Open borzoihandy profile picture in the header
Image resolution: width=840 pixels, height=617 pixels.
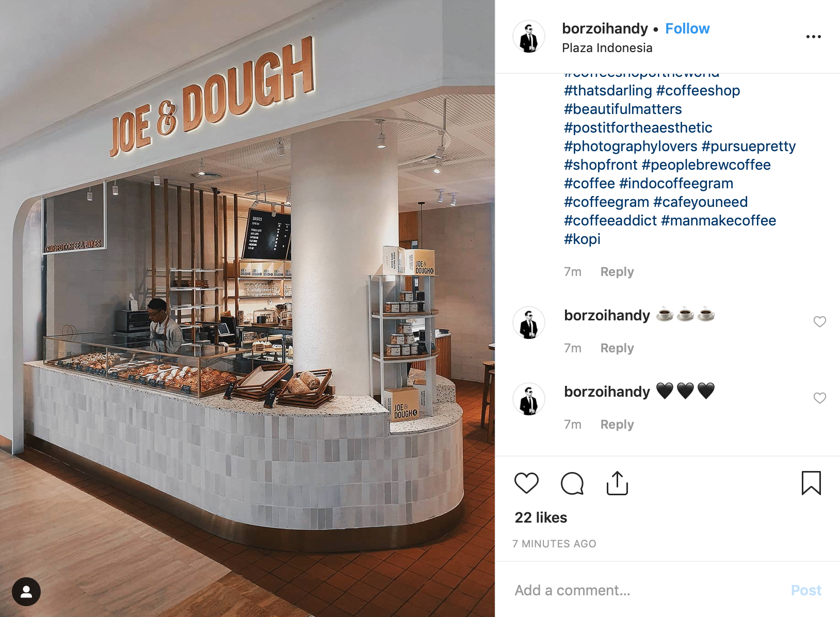tap(529, 37)
